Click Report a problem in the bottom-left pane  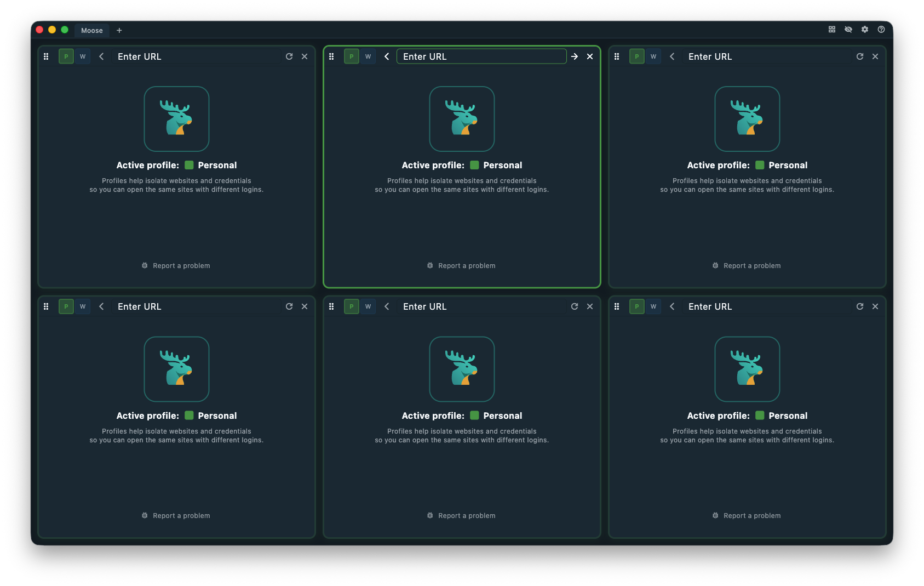176,515
